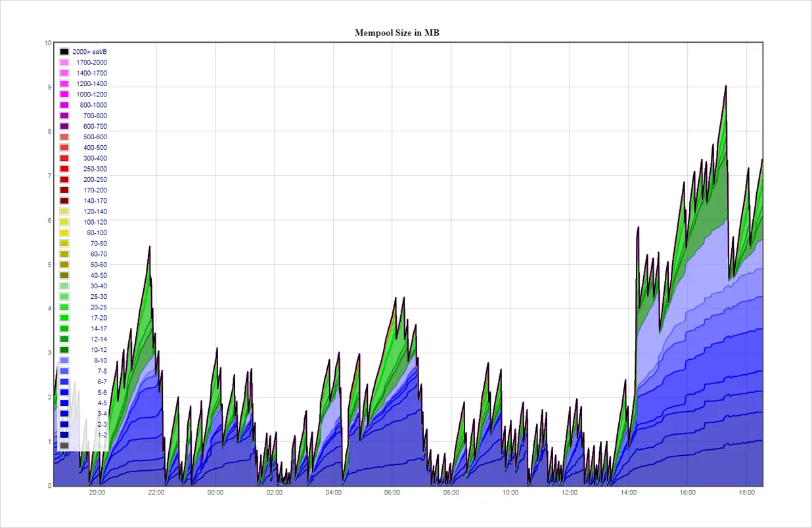812x528 pixels.
Task: Click the 1000-1200 legend swatch
Action: pos(64,95)
